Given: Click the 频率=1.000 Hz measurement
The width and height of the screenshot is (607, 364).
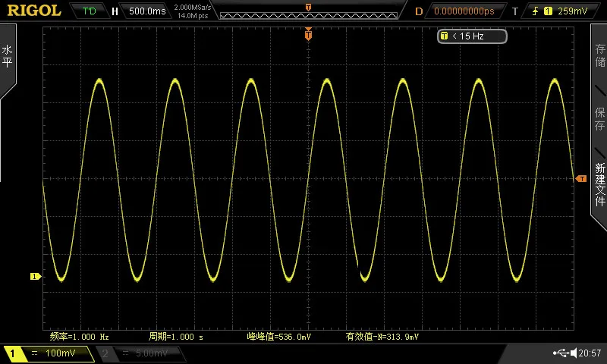Looking at the screenshot, I should pyautogui.click(x=79, y=337).
